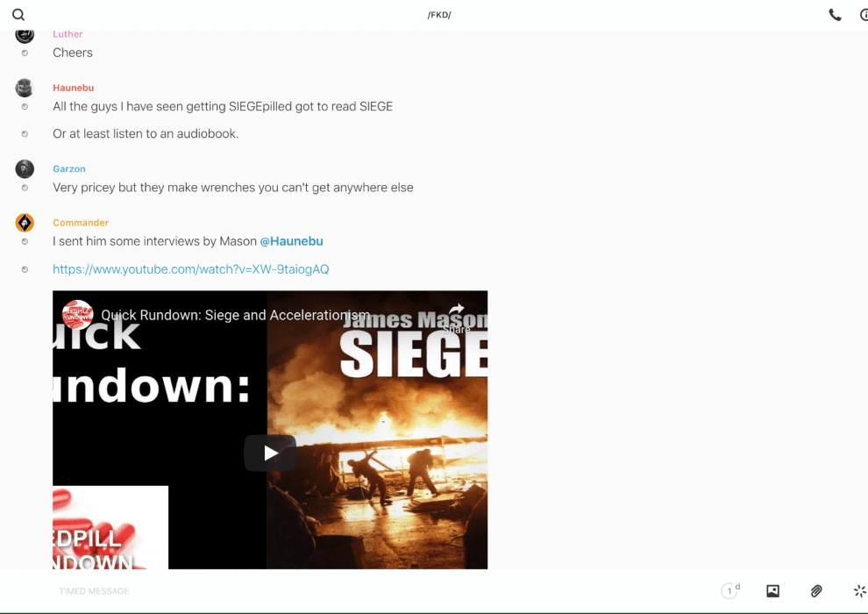868x614 pixels.
Task: Click the picture upload icon
Action: point(772,591)
